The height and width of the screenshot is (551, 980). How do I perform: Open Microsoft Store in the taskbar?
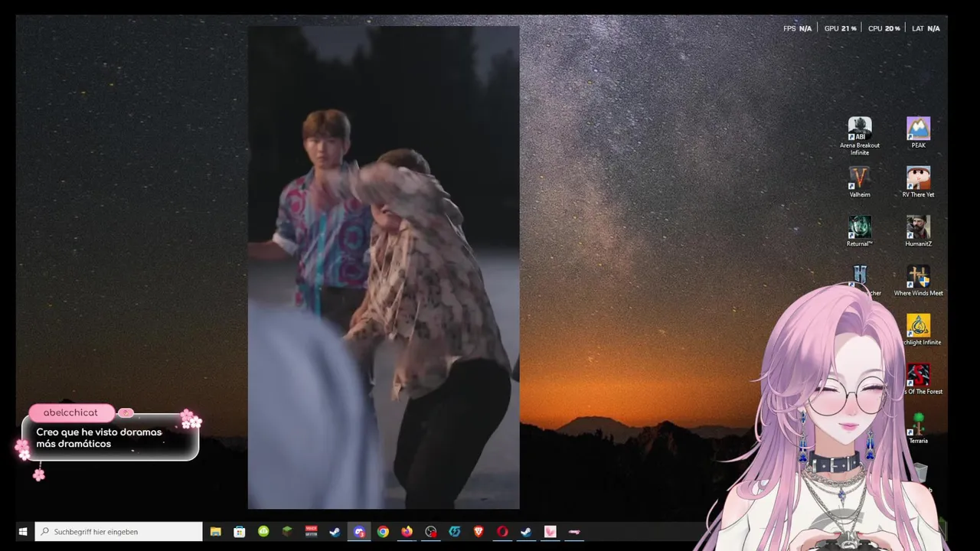(x=240, y=531)
